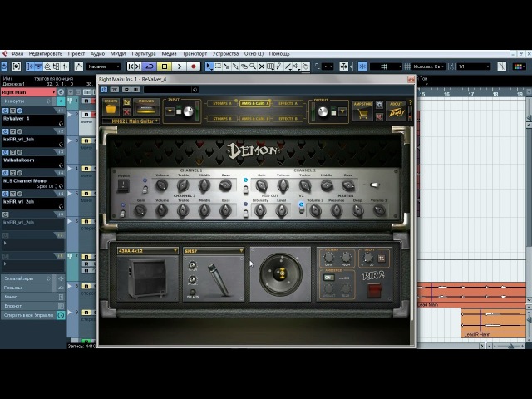Flip the Channel 1 select switch
Viewport: 532px width, 399px height.
coord(144,187)
